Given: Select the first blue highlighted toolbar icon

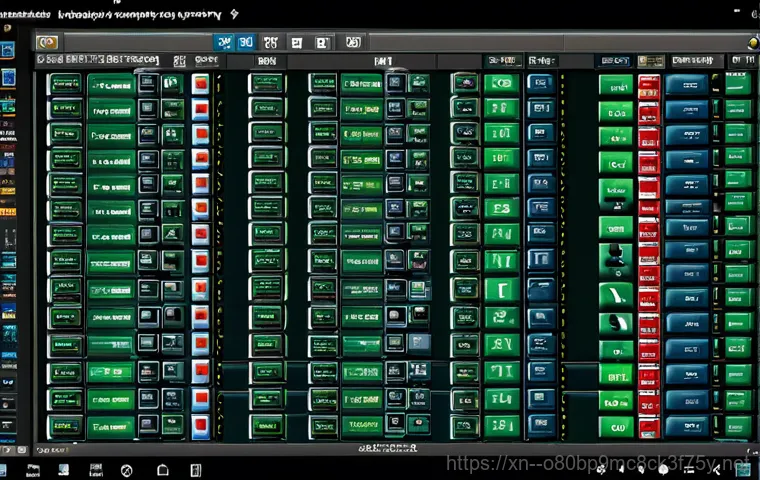Looking at the screenshot, I should (x=222, y=42).
